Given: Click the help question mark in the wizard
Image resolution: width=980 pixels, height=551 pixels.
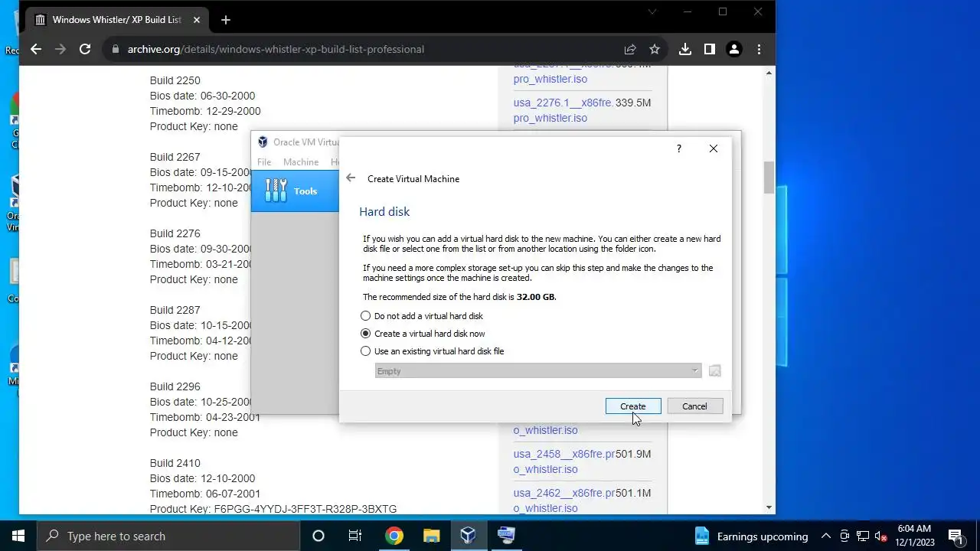Looking at the screenshot, I should (678, 148).
